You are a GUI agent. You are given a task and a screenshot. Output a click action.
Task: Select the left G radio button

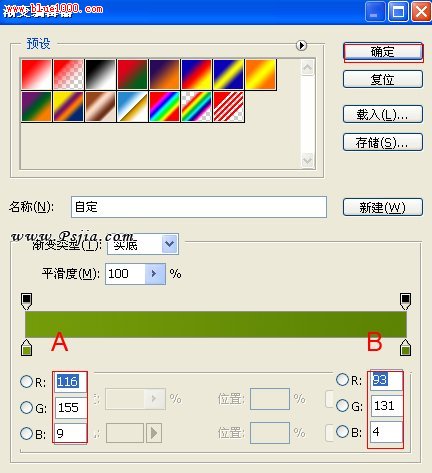tap(26, 407)
